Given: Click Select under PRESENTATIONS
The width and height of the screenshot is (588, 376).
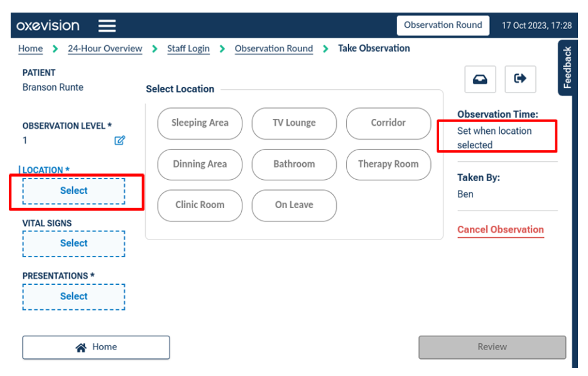Looking at the screenshot, I should [74, 297].
